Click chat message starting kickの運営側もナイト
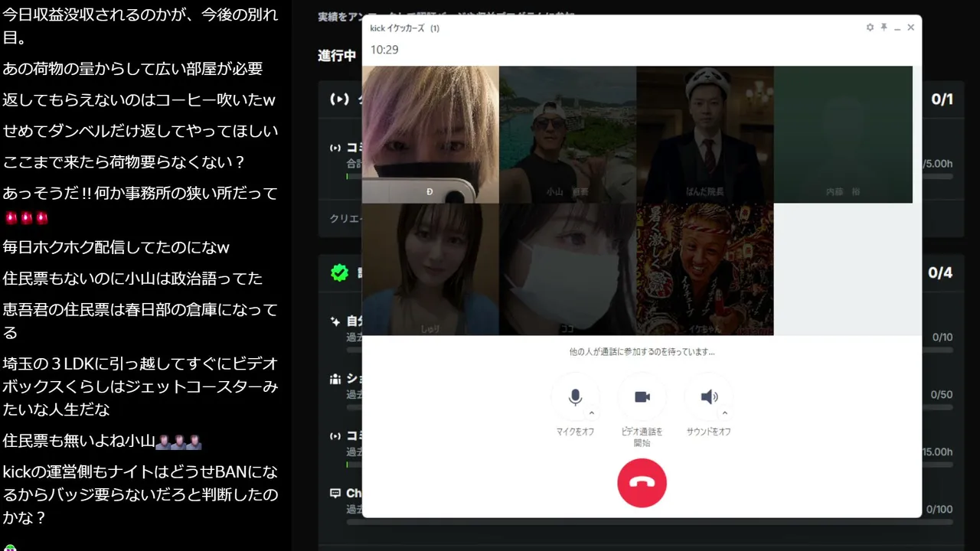Viewport: 980px width, 551px height. pos(140,494)
